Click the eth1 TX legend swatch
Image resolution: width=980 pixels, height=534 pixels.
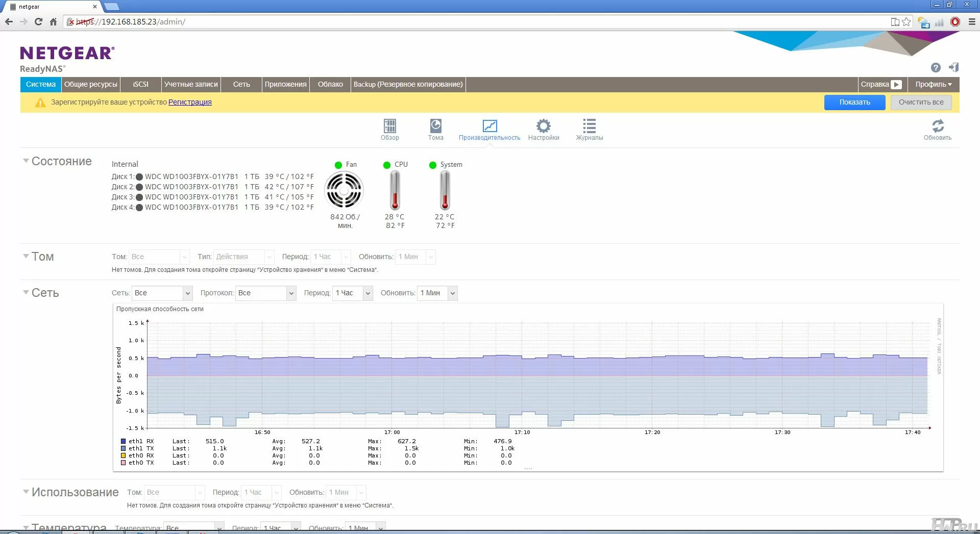coord(123,449)
